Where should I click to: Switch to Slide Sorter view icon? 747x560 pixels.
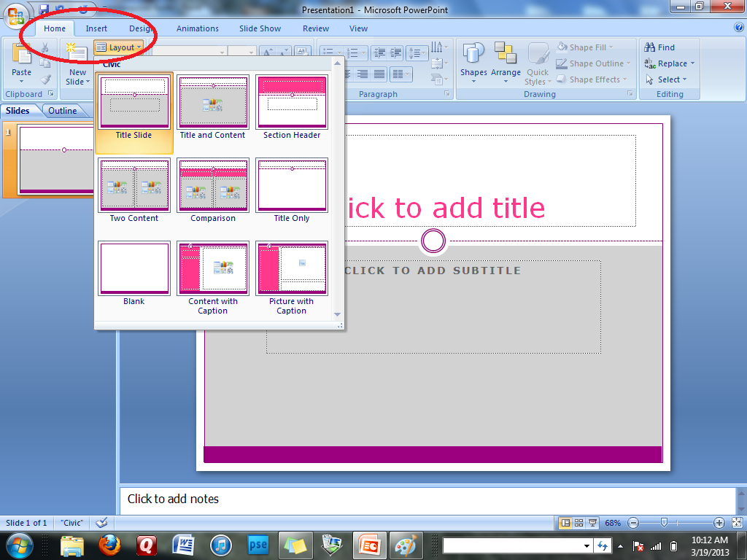click(x=578, y=523)
